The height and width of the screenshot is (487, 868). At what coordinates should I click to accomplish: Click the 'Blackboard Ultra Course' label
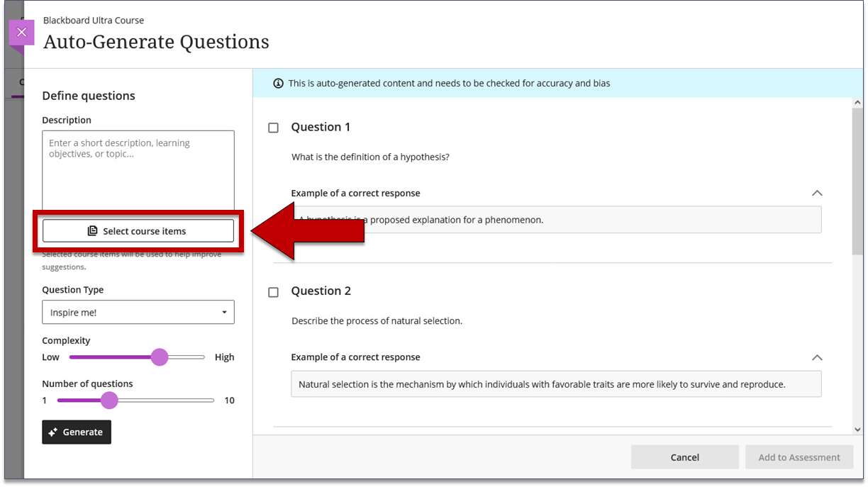pyautogui.click(x=94, y=21)
